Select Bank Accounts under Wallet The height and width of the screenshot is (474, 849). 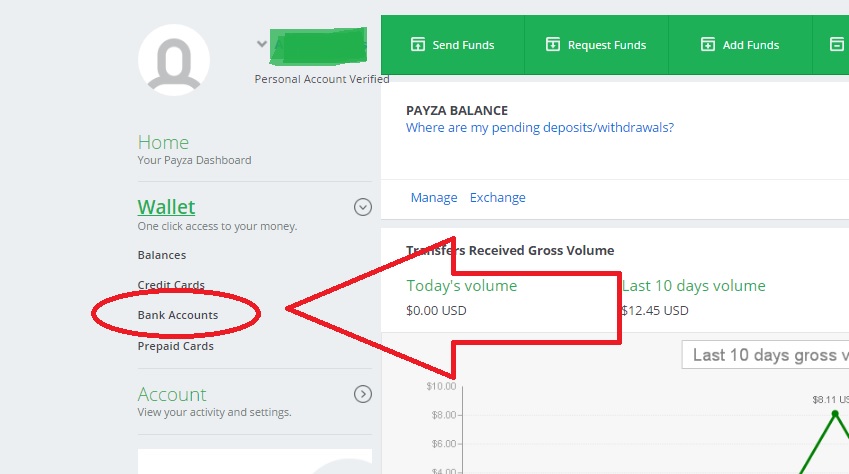[178, 315]
